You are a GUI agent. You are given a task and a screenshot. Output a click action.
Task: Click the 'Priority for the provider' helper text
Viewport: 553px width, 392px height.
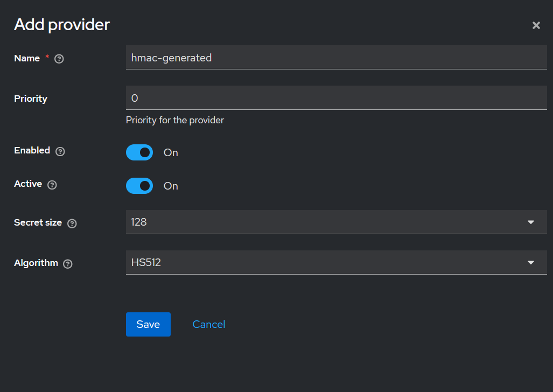pyautogui.click(x=174, y=120)
